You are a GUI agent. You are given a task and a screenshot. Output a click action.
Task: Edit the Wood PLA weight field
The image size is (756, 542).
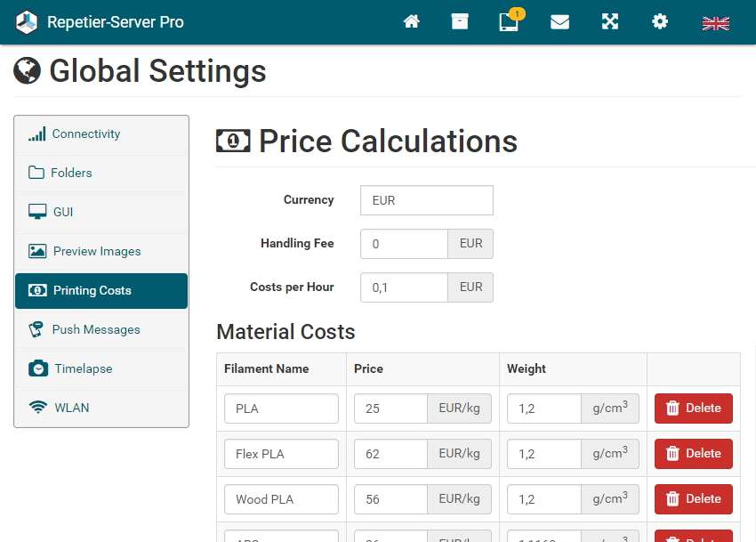click(x=543, y=499)
